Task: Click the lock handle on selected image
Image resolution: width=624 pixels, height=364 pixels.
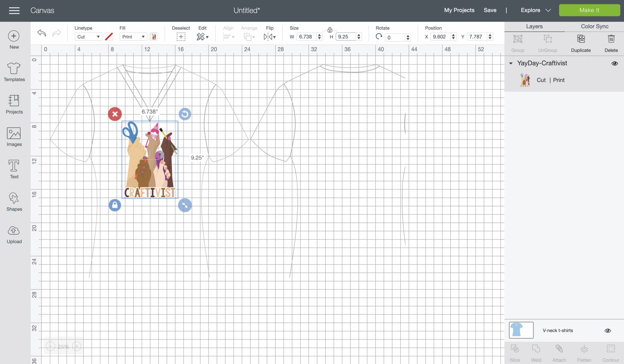Action: point(115,205)
